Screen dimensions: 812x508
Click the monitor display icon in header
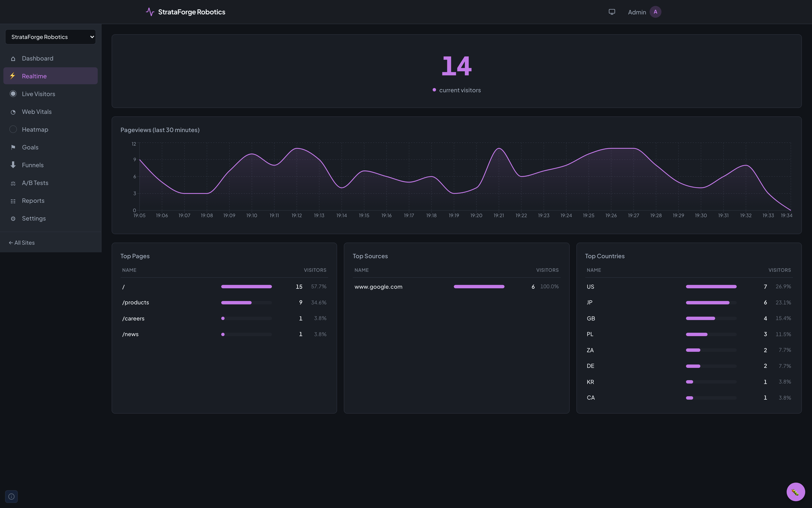point(612,12)
